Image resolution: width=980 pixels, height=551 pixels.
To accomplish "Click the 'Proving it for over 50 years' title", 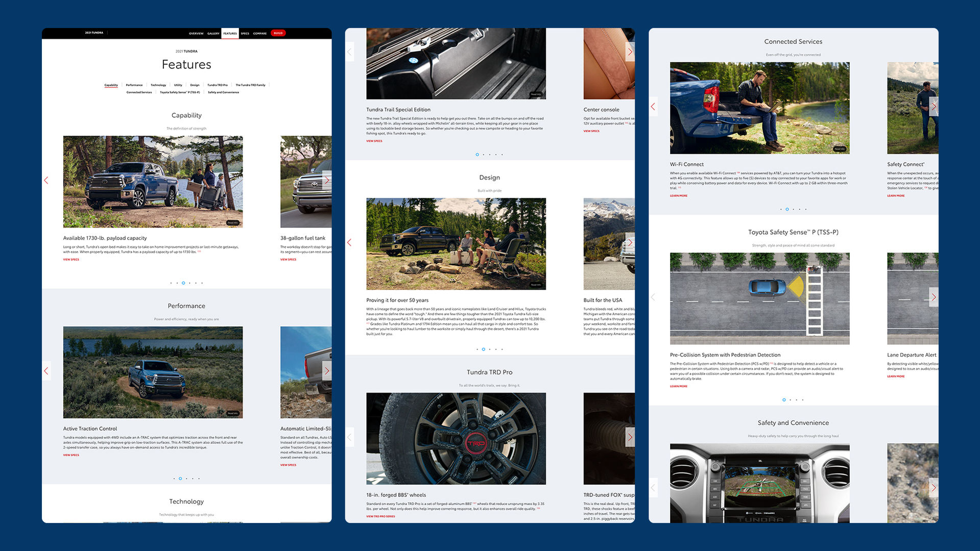I will [x=397, y=300].
